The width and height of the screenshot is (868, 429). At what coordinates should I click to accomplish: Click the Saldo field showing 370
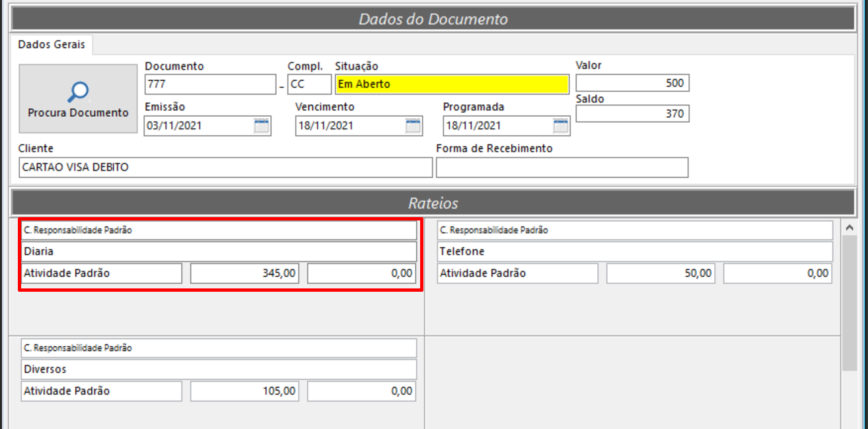coord(632,114)
